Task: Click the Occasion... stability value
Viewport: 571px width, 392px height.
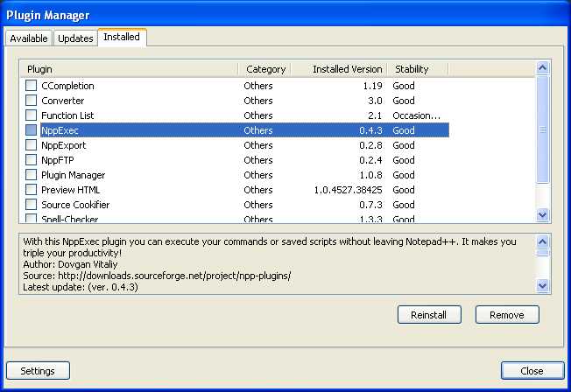Action: point(417,115)
